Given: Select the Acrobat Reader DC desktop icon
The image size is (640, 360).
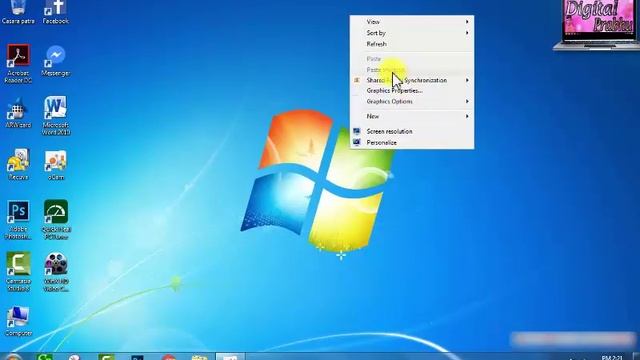Looking at the screenshot, I should 18,63.
